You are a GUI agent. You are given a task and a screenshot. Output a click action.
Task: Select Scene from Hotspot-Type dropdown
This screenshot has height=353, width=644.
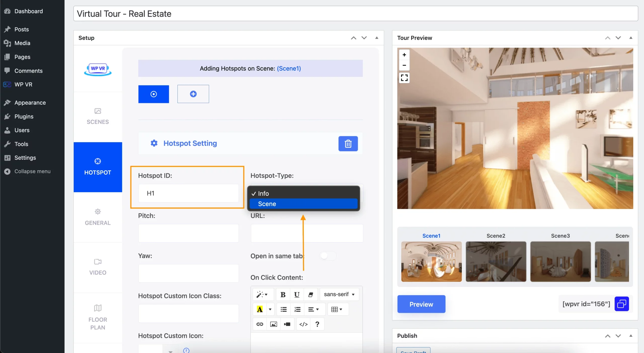pos(303,203)
